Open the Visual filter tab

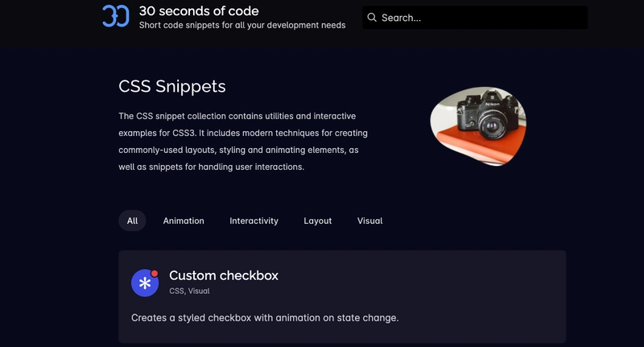(x=369, y=221)
